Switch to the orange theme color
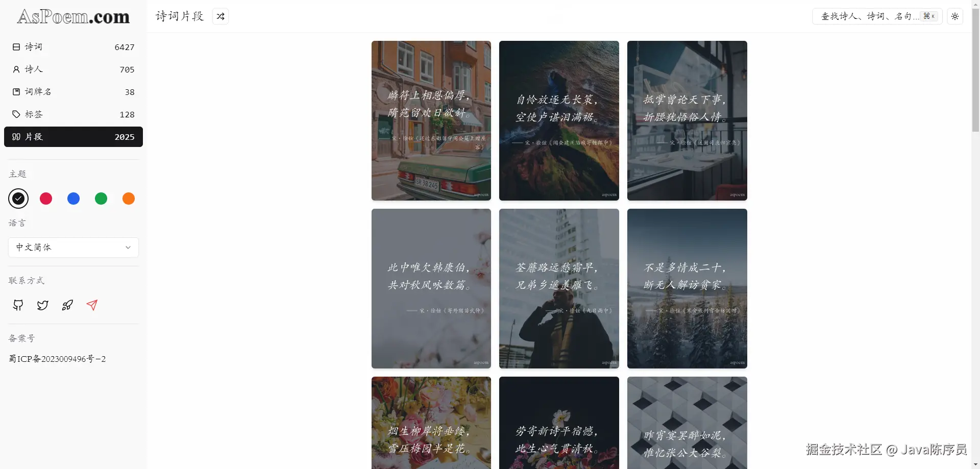Image resolution: width=980 pixels, height=469 pixels. (129, 199)
